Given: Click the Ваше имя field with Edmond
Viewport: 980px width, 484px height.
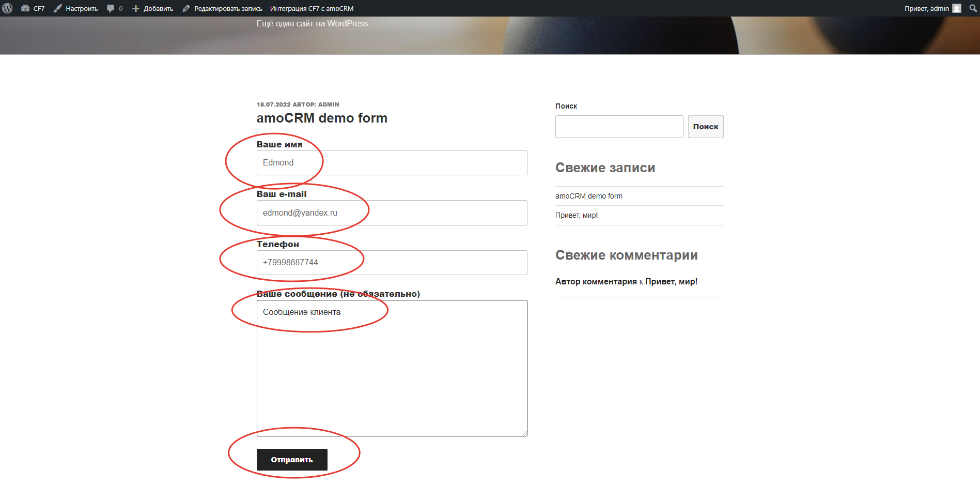Looking at the screenshot, I should click(392, 163).
